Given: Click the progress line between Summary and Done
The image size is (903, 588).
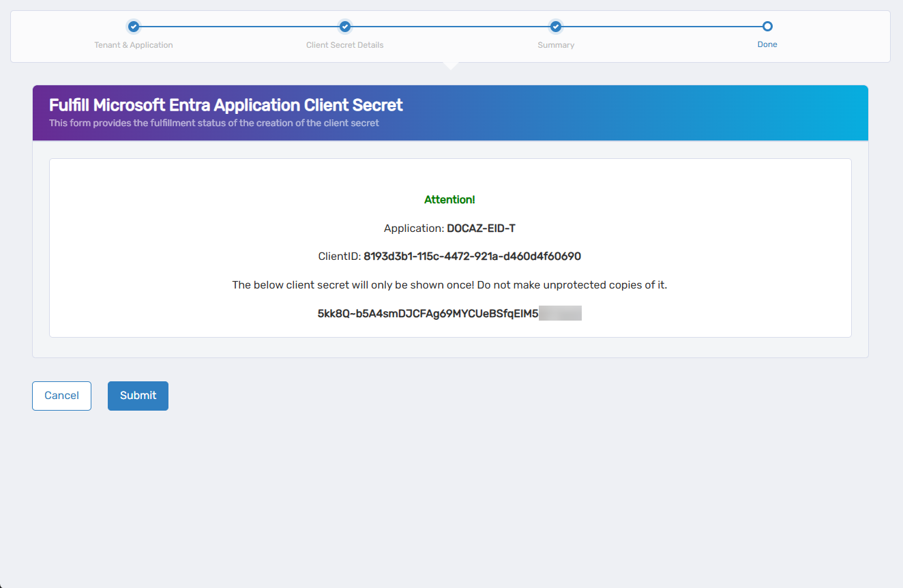Looking at the screenshot, I should [x=662, y=27].
